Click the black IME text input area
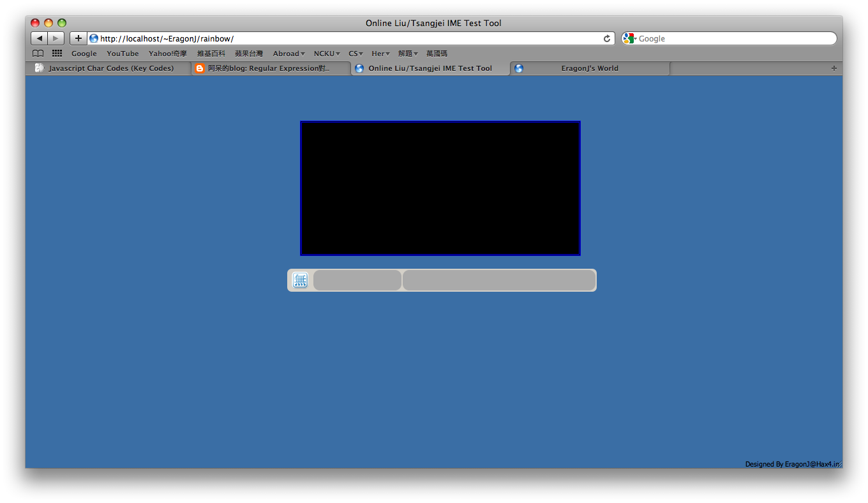The height and width of the screenshot is (503, 868). pyautogui.click(x=440, y=188)
